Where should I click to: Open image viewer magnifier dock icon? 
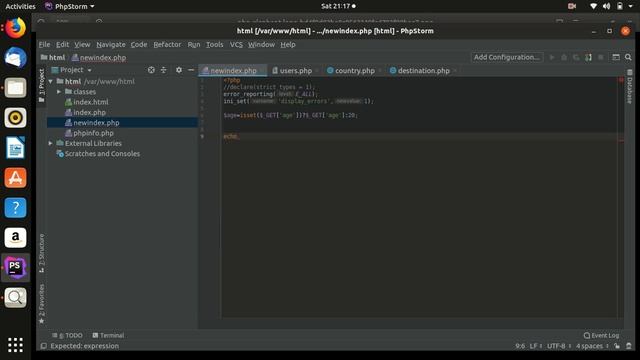coord(16,298)
